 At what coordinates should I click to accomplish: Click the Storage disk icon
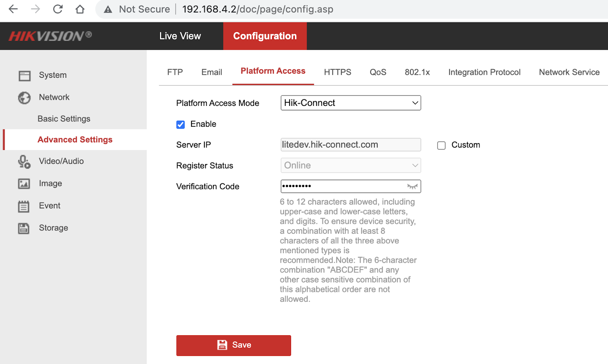pyautogui.click(x=24, y=228)
